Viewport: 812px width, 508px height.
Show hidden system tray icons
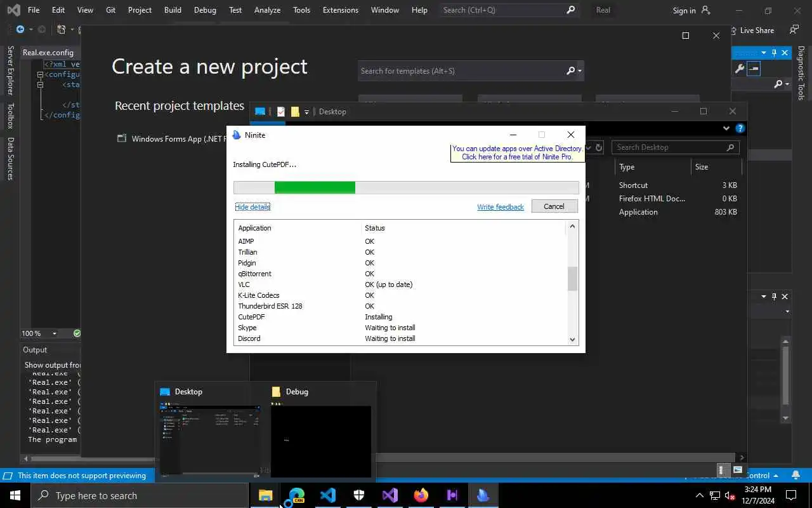pyautogui.click(x=699, y=495)
